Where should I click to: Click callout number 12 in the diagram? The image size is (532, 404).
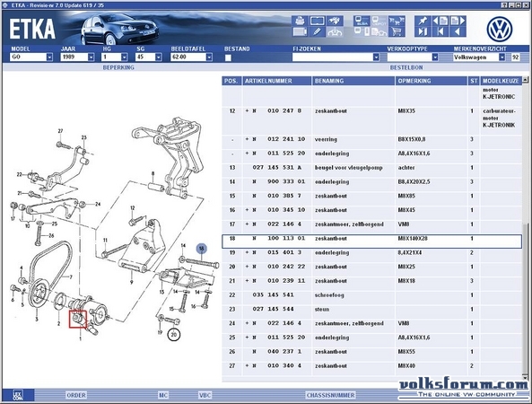(133, 207)
